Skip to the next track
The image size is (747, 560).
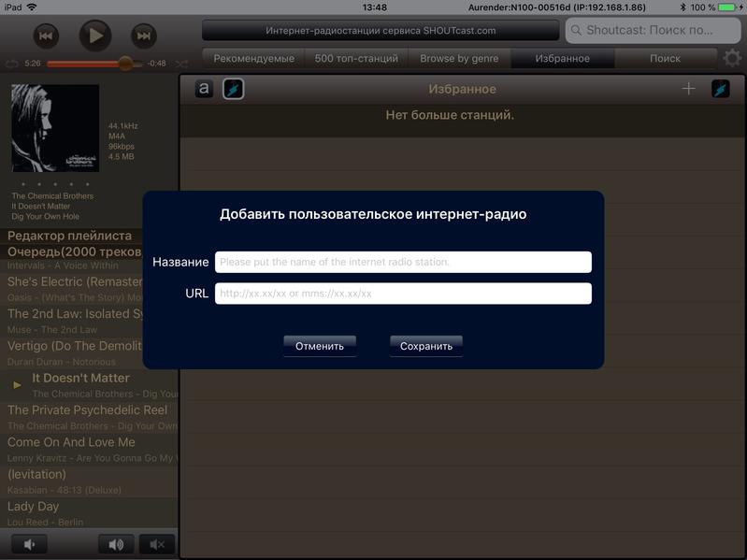click(143, 36)
